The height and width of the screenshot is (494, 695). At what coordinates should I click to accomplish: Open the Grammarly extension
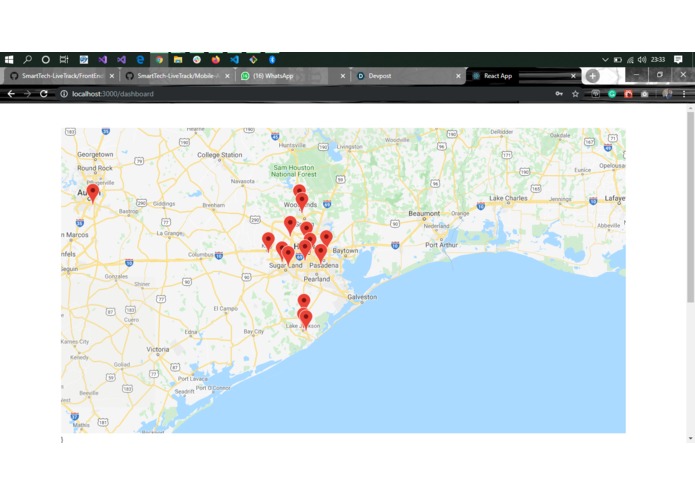612,93
